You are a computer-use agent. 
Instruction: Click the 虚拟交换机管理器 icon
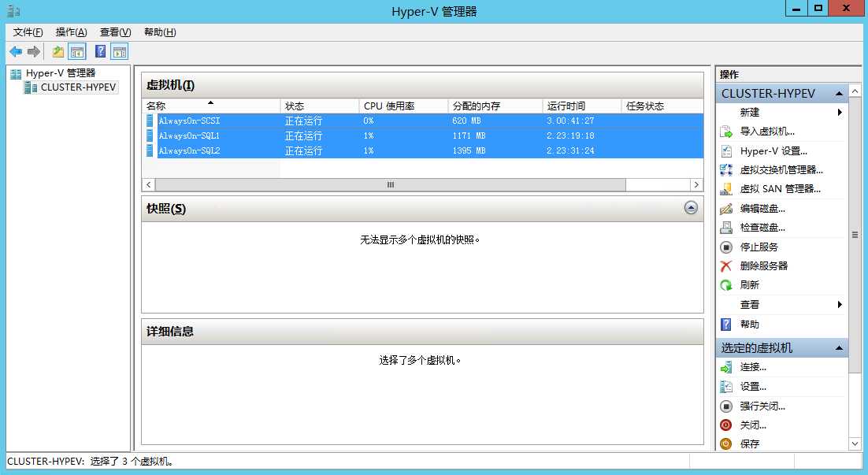tap(725, 170)
